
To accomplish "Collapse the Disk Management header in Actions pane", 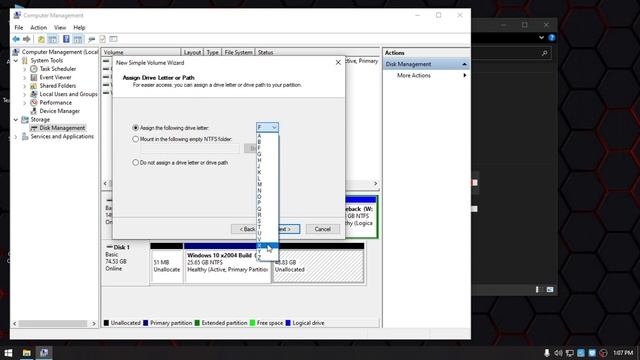I will 464,64.
